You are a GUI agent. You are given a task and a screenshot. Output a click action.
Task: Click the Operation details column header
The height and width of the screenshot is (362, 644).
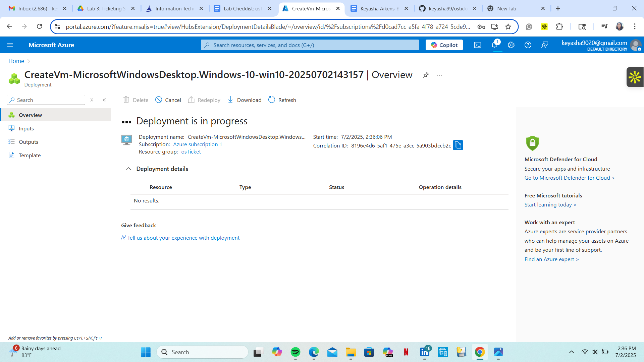coord(440,187)
